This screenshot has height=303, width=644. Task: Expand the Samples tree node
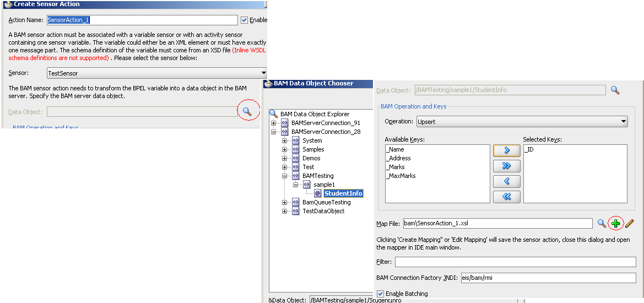284,149
